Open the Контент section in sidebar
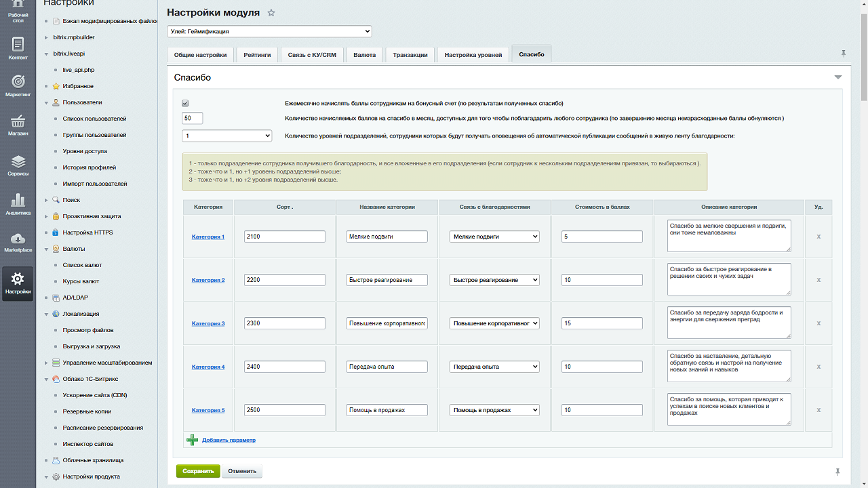 coord(18,48)
